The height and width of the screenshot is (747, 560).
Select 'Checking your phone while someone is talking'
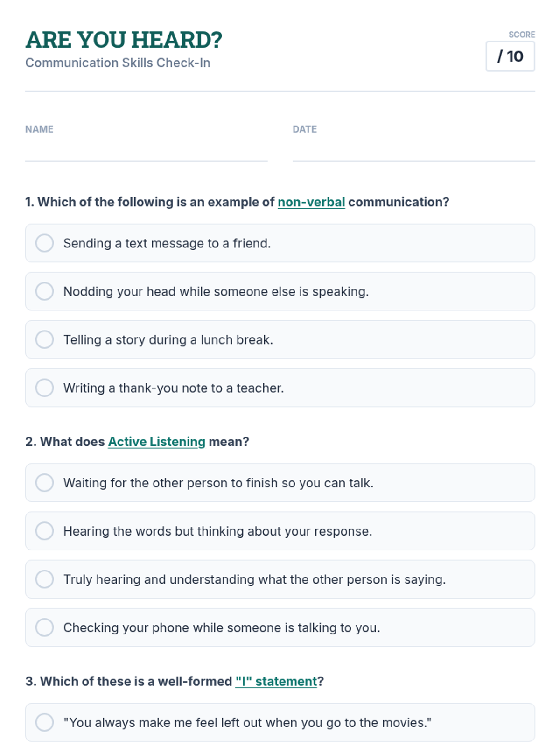[45, 627]
